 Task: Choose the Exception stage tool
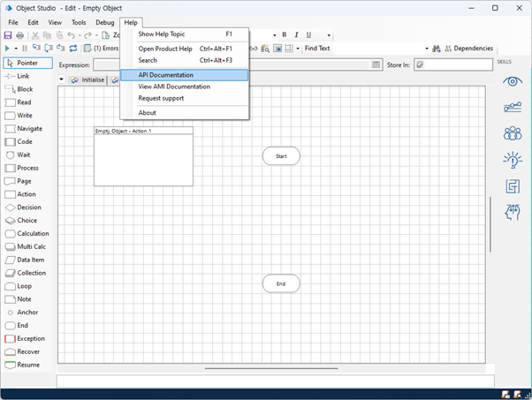click(x=28, y=339)
